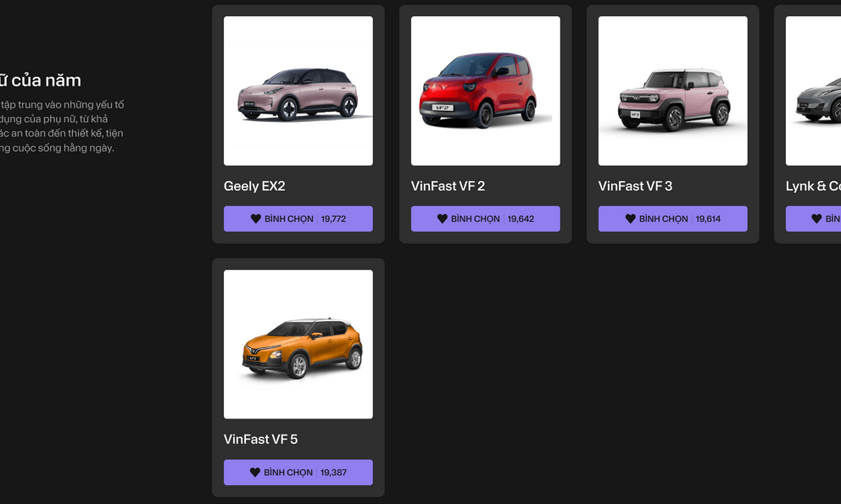Select the VinFast VF 3 title
The image size is (841, 504).
(x=635, y=186)
